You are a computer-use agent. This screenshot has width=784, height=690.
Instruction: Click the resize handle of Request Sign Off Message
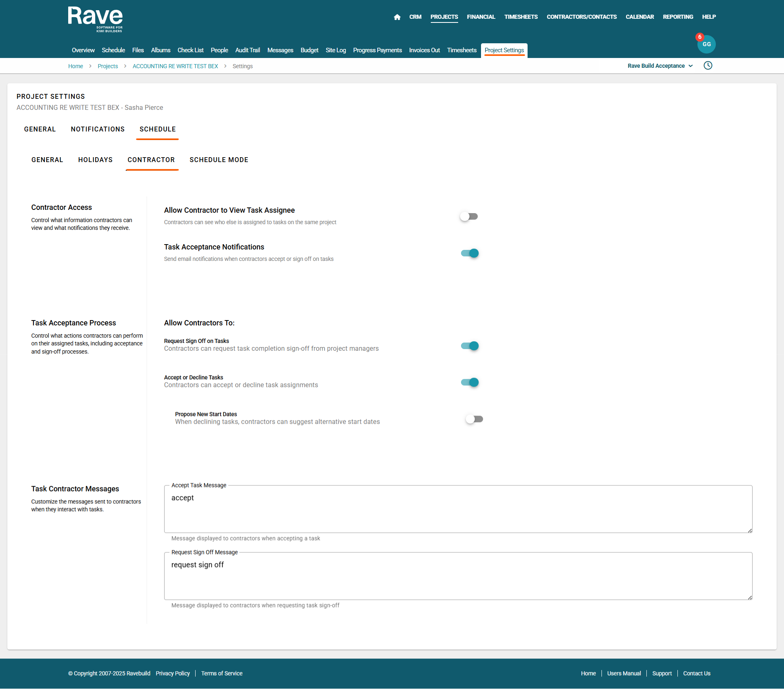(x=750, y=597)
